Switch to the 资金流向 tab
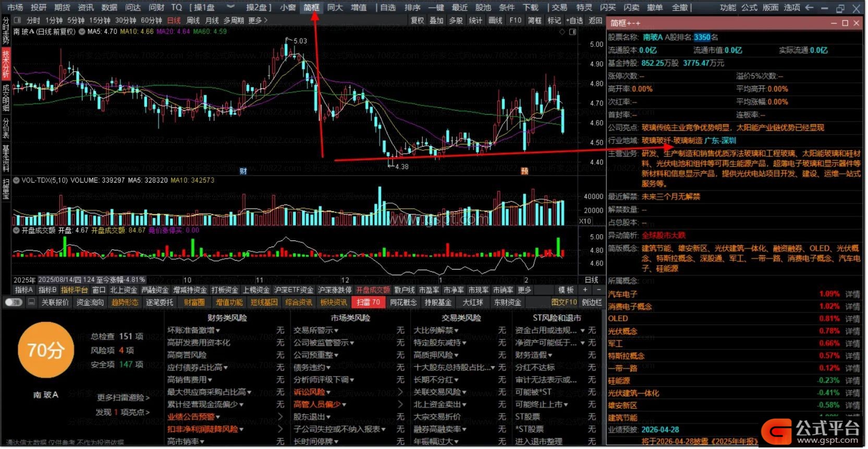 click(x=90, y=302)
